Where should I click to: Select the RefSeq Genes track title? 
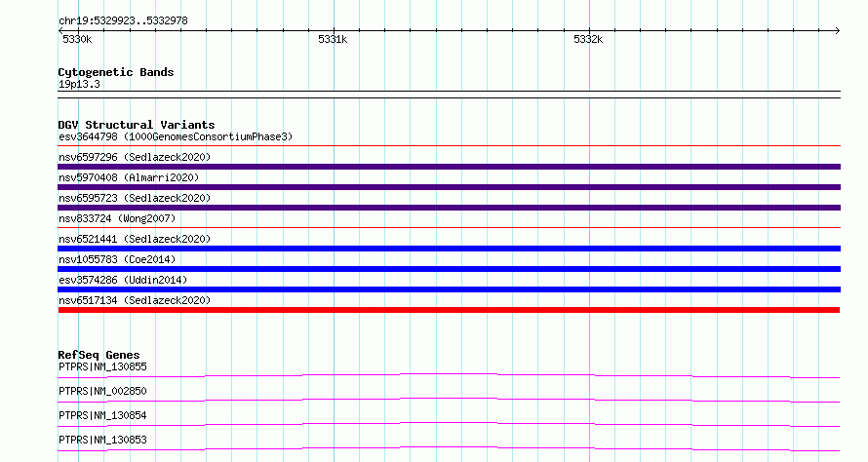(x=99, y=355)
